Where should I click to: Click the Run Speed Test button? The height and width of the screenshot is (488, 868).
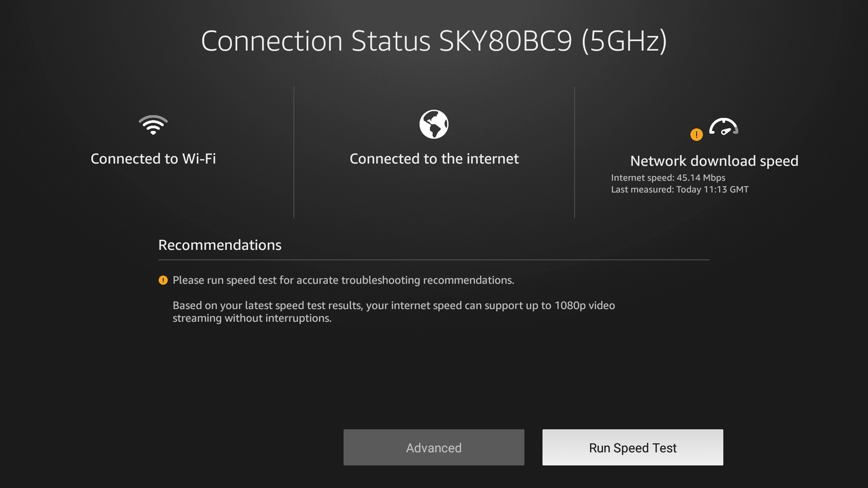click(632, 448)
